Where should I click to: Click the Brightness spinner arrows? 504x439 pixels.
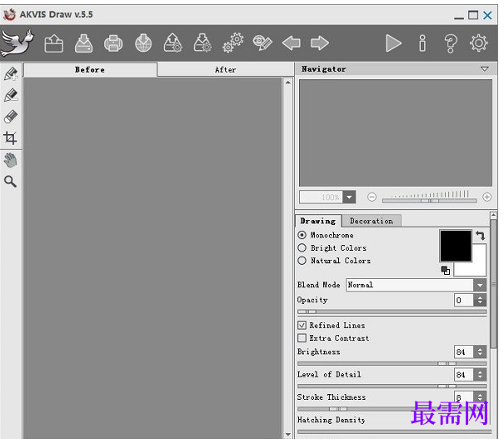(x=480, y=352)
